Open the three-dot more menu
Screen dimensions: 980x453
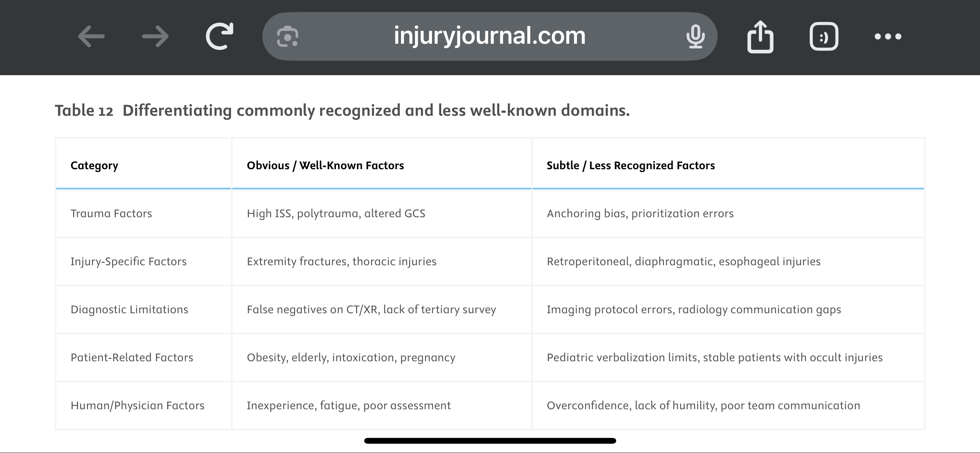click(888, 36)
